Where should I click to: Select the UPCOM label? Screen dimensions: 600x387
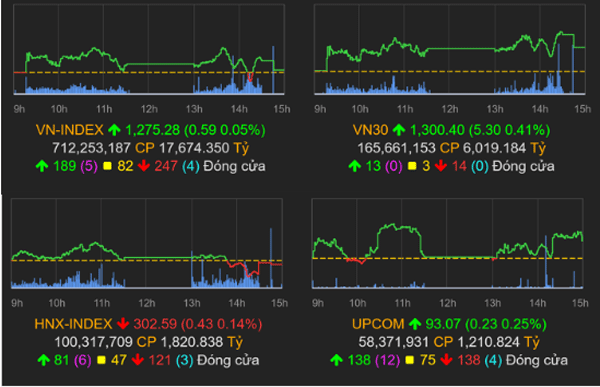[x=378, y=324]
